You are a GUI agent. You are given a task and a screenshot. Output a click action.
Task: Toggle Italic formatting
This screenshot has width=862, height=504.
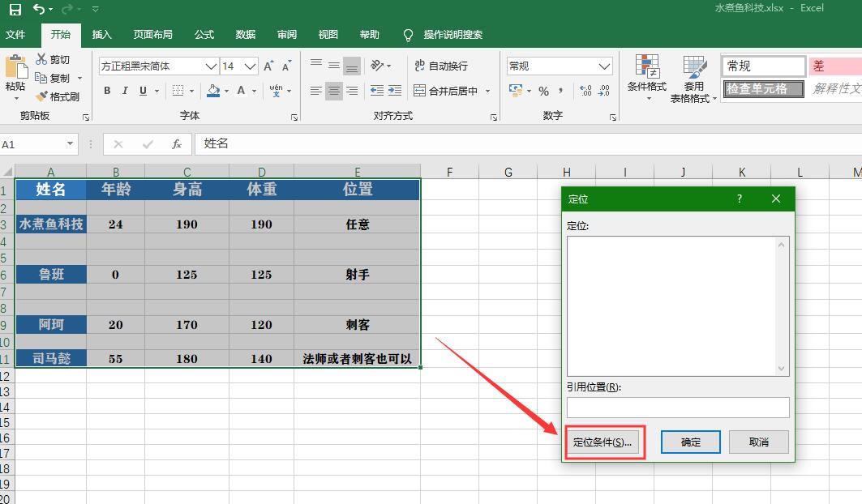(x=125, y=91)
